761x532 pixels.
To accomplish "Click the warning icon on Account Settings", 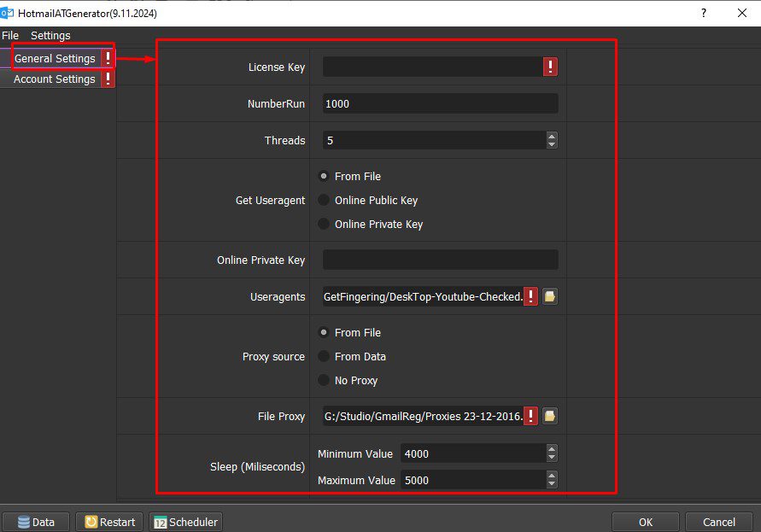I will click(x=108, y=79).
